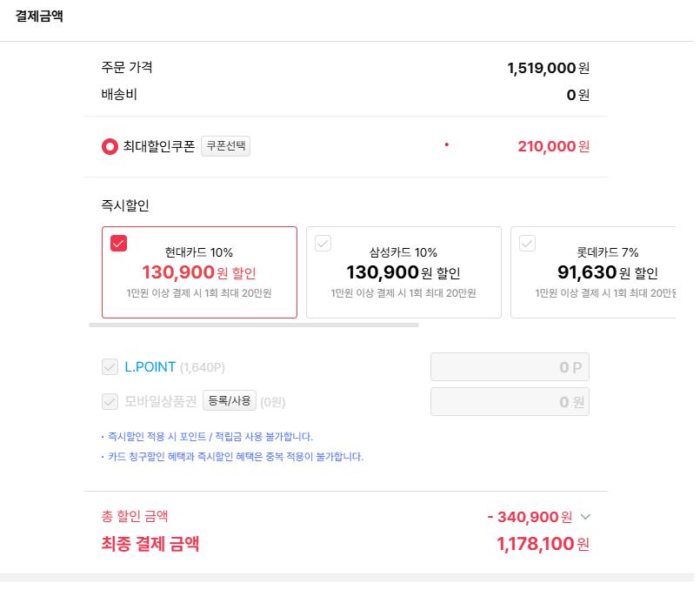This screenshot has width=700, height=590.
Task: Click the 340,900원 total discount amount
Action: pyautogui.click(x=530, y=517)
